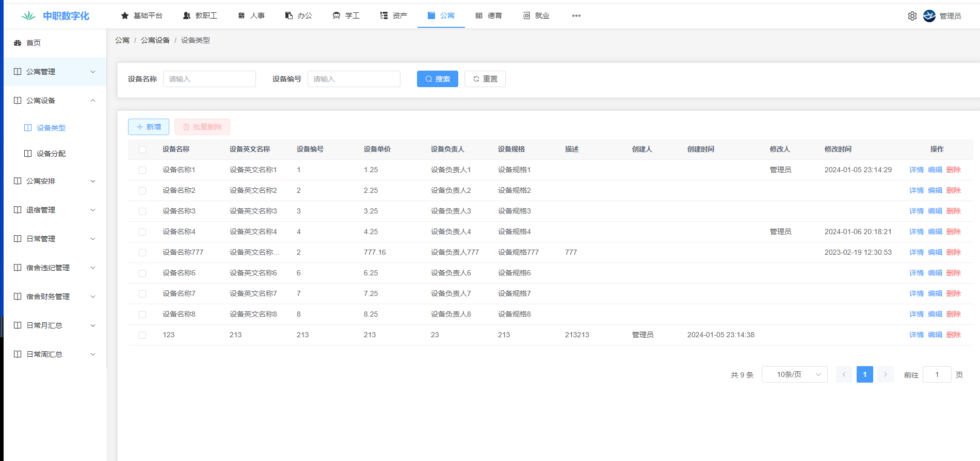Click the settings gear icon
The width and height of the screenshot is (980, 461).
pyautogui.click(x=912, y=16)
